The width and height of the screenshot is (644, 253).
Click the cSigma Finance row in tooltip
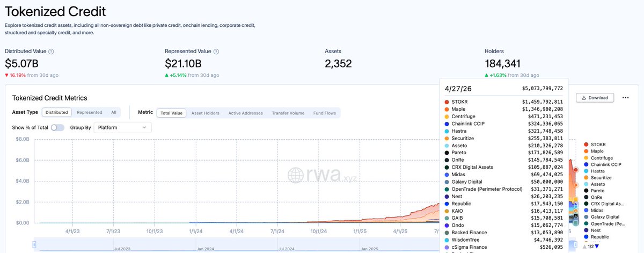pos(503,248)
